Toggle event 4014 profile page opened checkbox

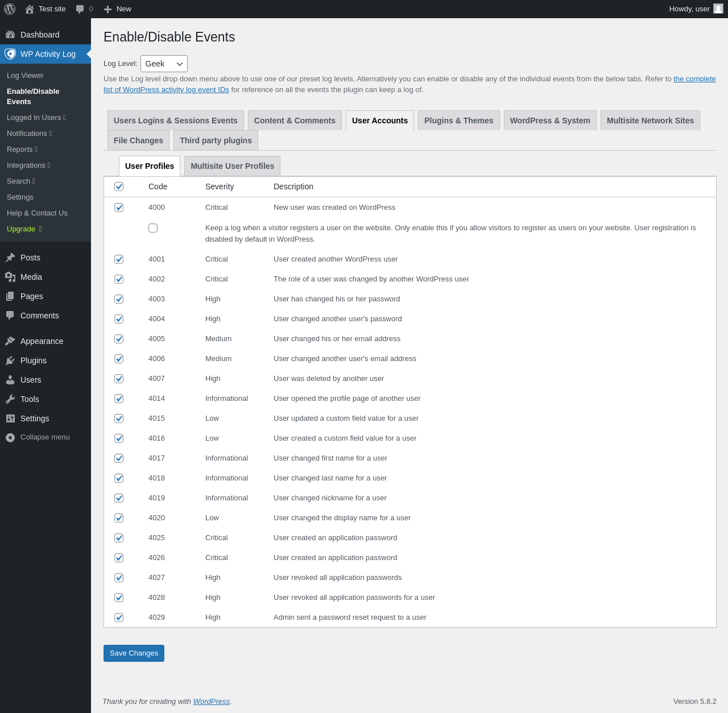119,399
